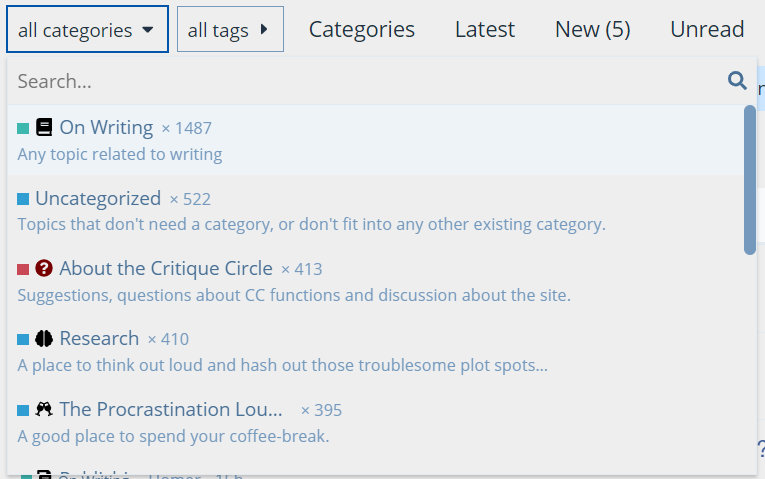Select The Procrastination Lounge category
This screenshot has width=765, height=479.
(x=375, y=422)
